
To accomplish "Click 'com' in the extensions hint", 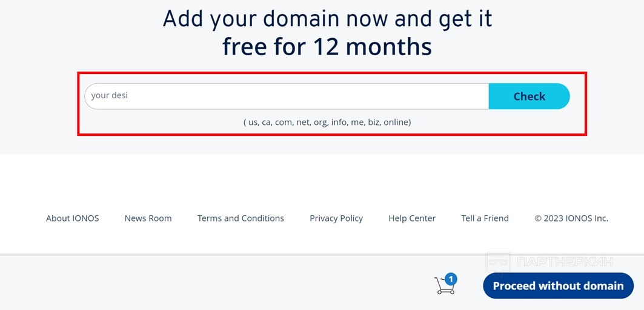I will tap(283, 122).
